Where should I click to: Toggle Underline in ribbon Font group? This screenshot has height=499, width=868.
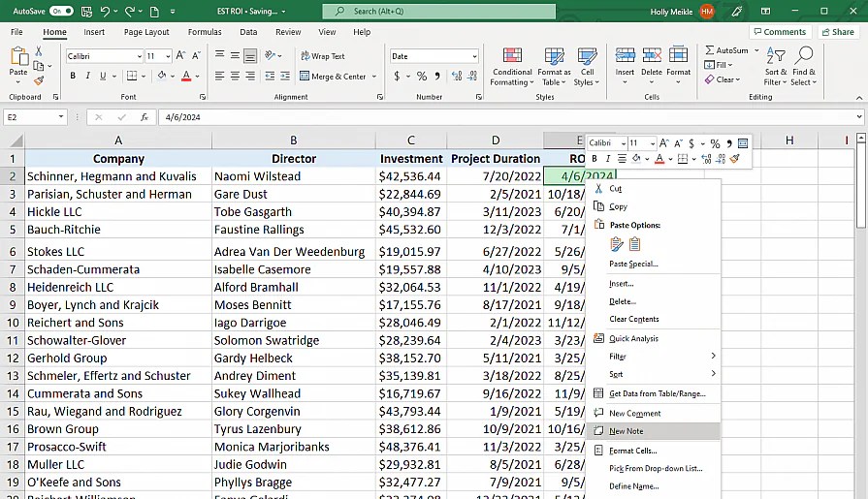point(103,76)
